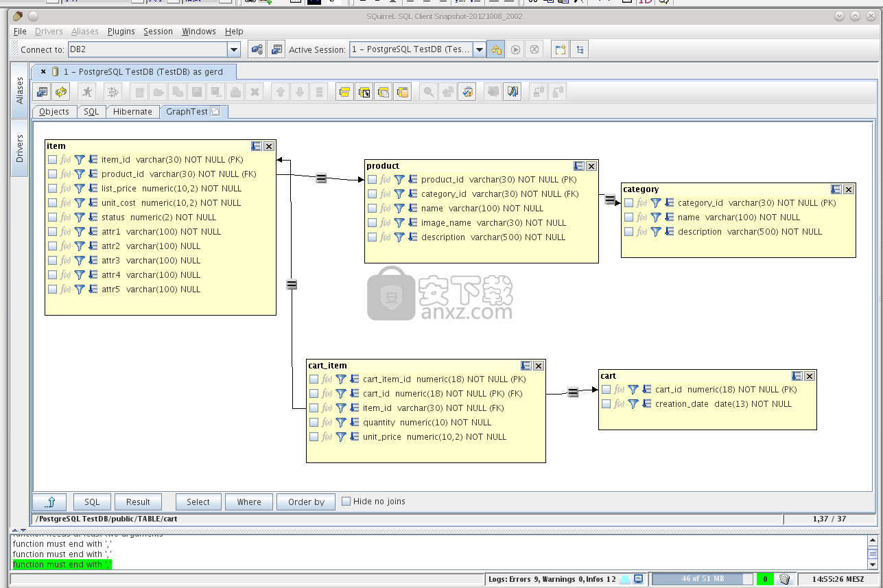
Task: Open the Session menu
Action: coord(158,31)
